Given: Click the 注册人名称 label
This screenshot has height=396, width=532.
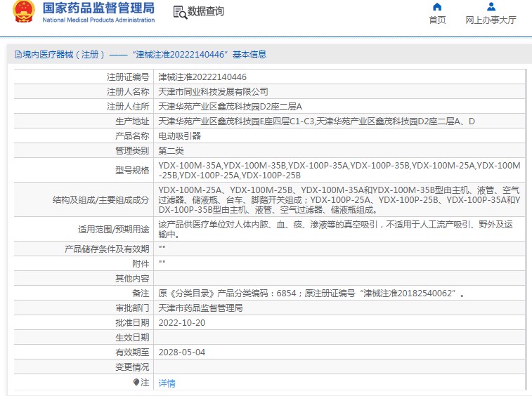Looking at the screenshot, I should pos(128,92).
